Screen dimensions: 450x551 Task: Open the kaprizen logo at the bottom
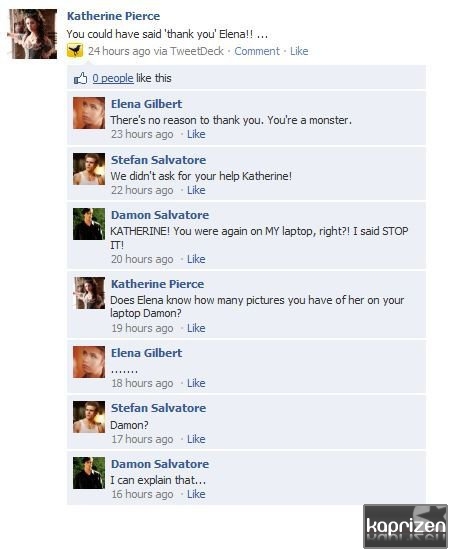tap(405, 526)
